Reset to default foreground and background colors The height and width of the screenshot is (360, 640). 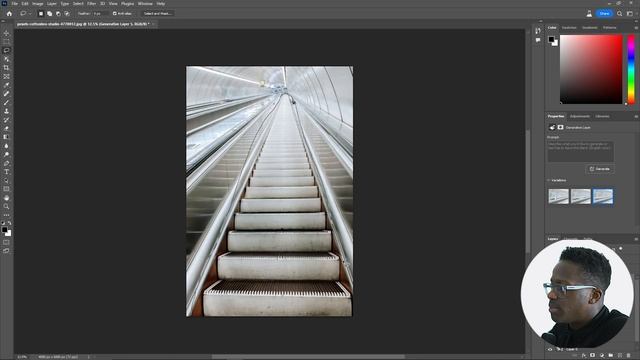point(3,223)
